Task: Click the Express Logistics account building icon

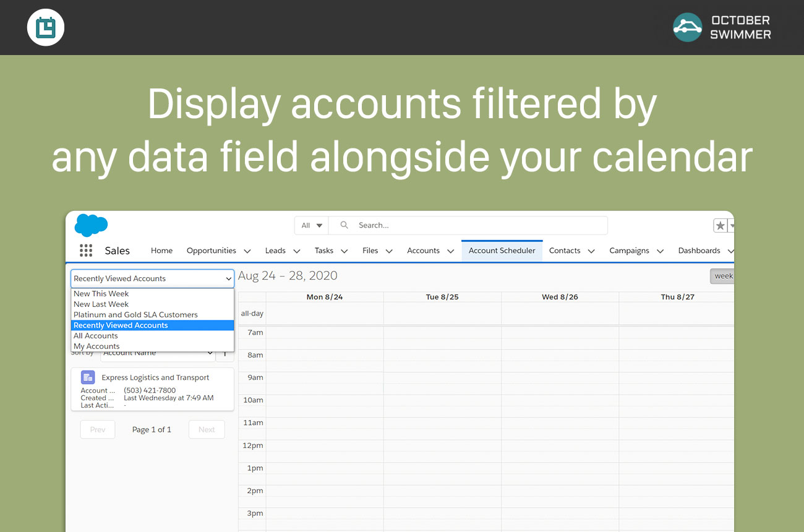Action: pyautogui.click(x=88, y=377)
